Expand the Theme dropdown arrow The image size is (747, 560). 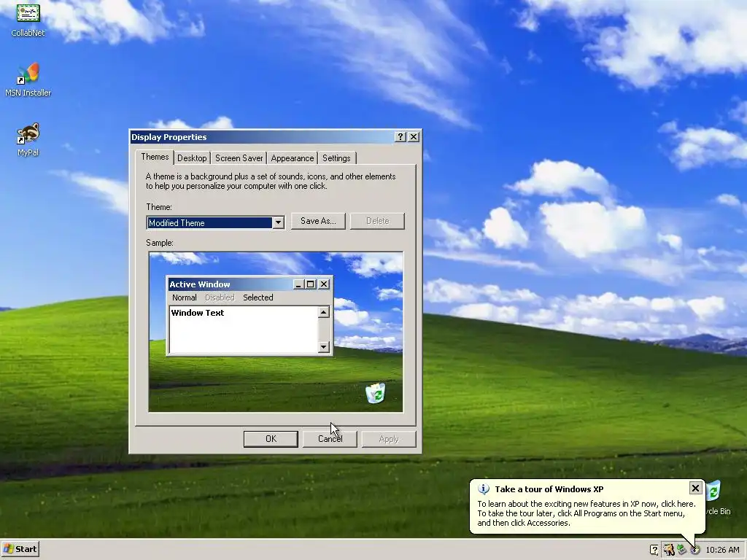point(278,223)
